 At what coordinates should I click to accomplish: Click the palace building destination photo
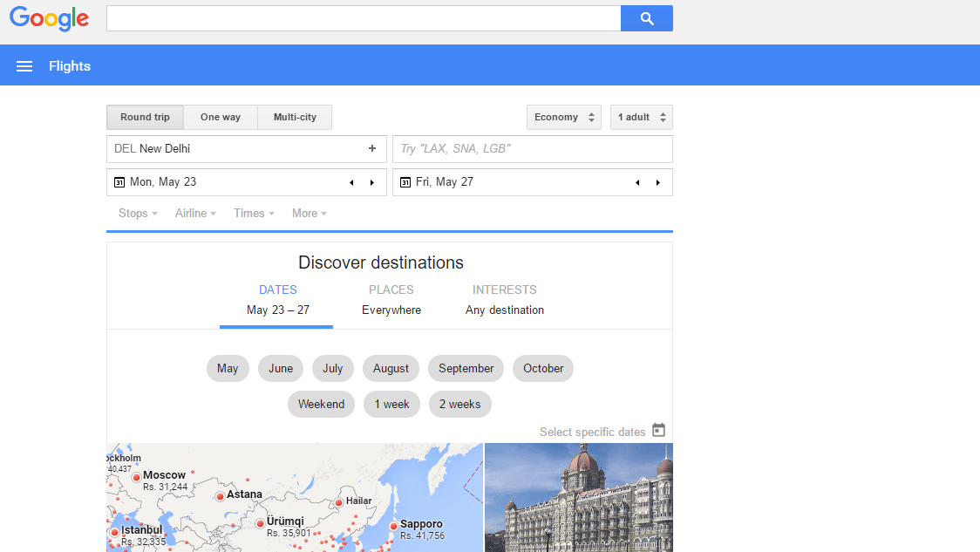(x=579, y=498)
